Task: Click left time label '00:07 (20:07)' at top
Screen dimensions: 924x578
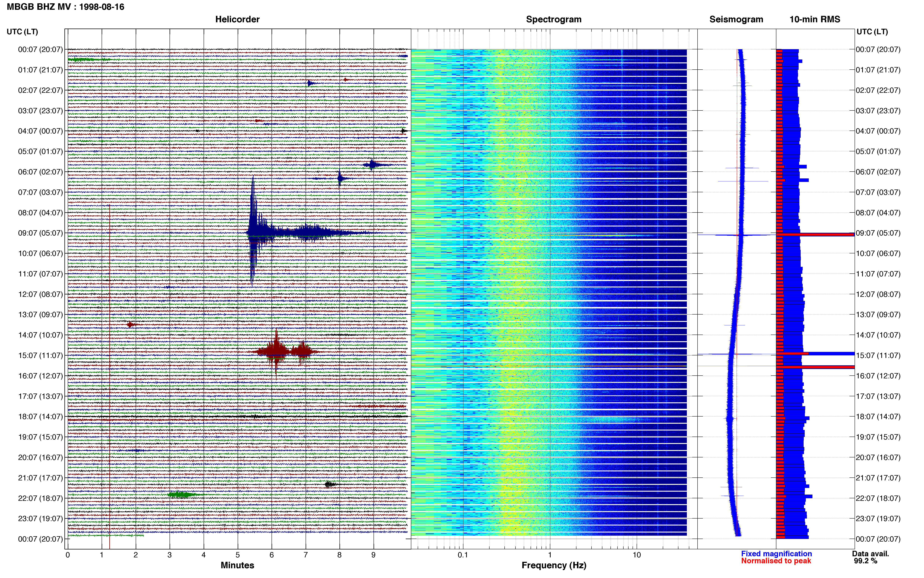Action: tap(41, 49)
